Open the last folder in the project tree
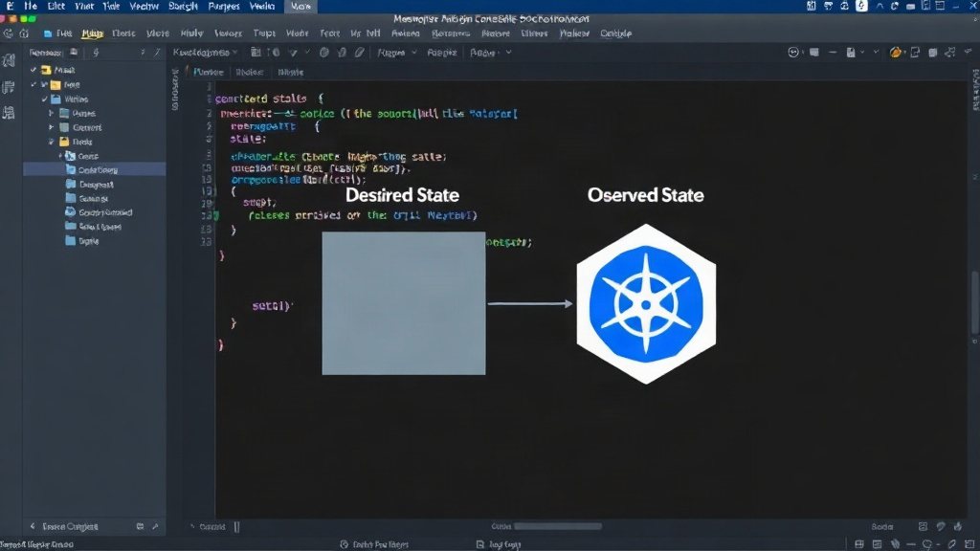 click(x=82, y=240)
